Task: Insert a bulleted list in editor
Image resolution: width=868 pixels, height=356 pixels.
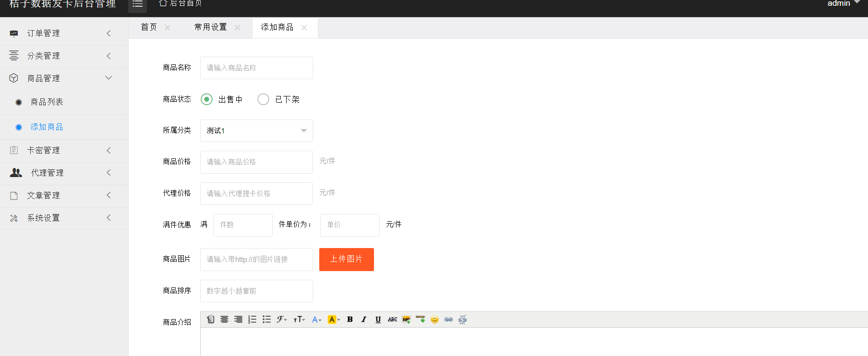Action: click(x=266, y=320)
